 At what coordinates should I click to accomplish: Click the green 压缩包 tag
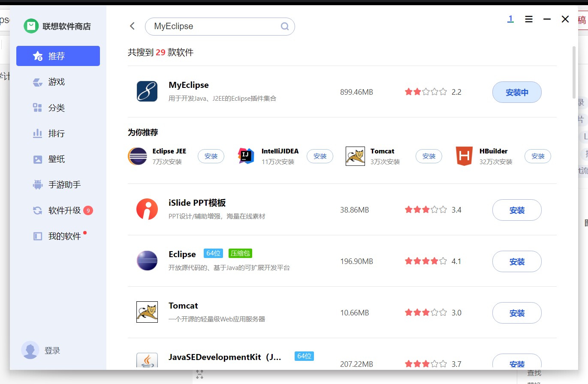(240, 253)
